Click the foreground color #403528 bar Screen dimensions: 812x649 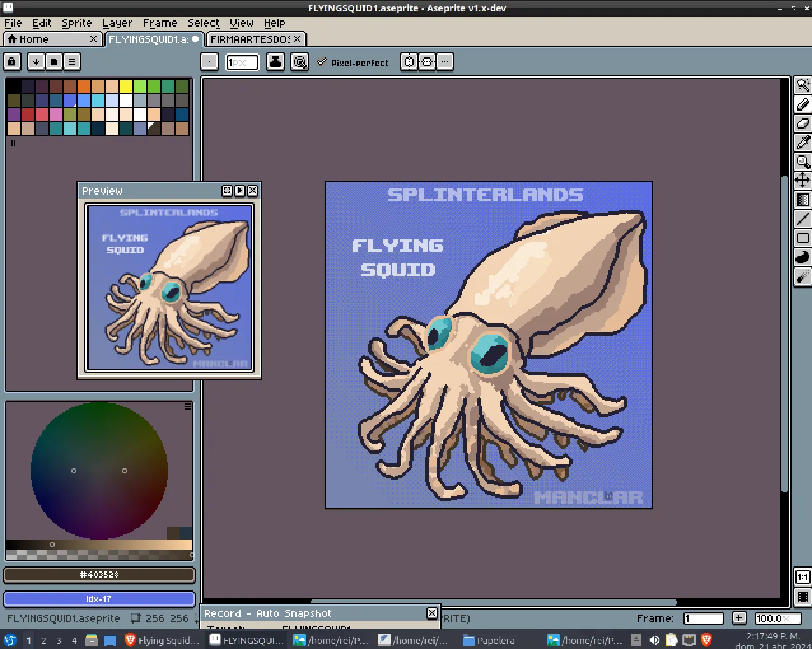pyautogui.click(x=99, y=575)
